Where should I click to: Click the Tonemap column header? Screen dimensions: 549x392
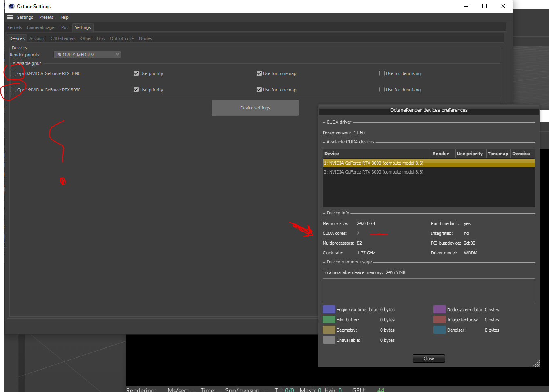tap(498, 154)
